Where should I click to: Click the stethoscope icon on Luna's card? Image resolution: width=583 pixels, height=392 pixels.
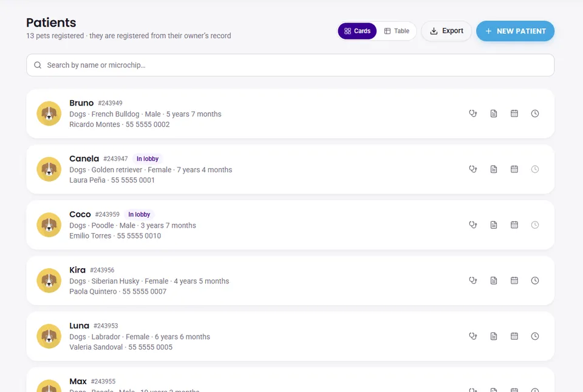473,336
